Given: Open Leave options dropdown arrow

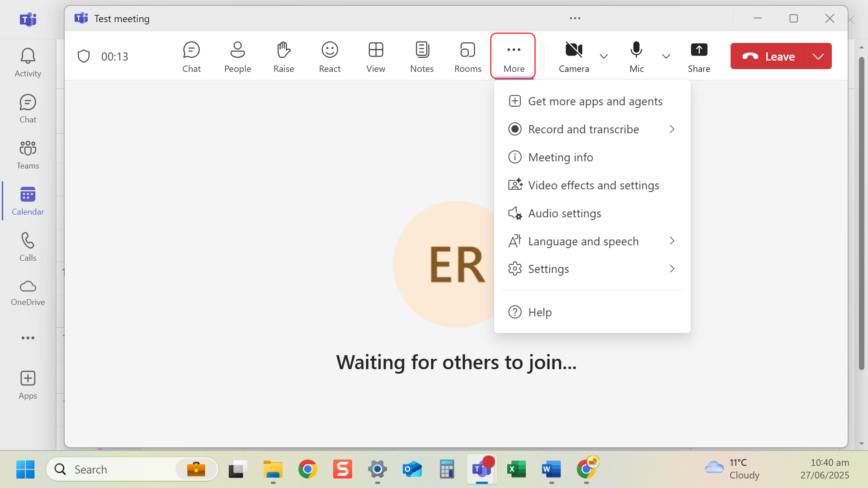Looking at the screenshot, I should point(818,56).
